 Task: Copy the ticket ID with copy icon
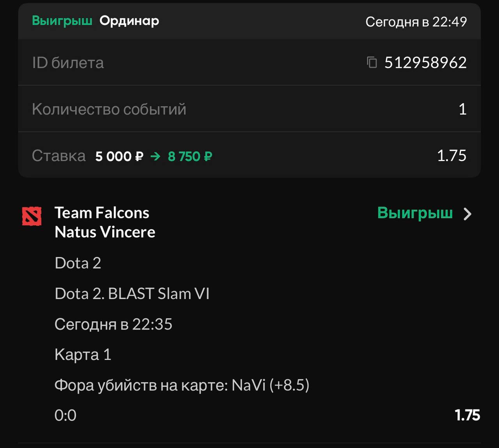[x=372, y=62]
